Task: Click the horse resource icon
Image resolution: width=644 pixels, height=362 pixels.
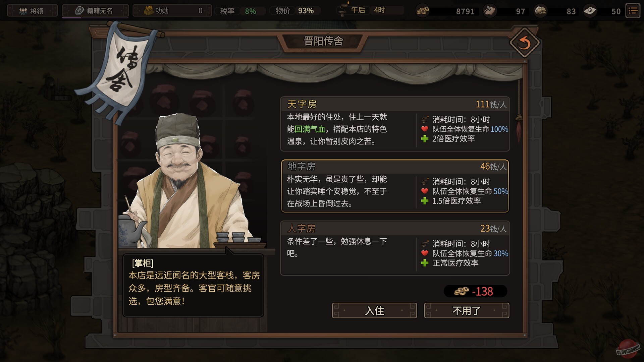Action: point(490,11)
